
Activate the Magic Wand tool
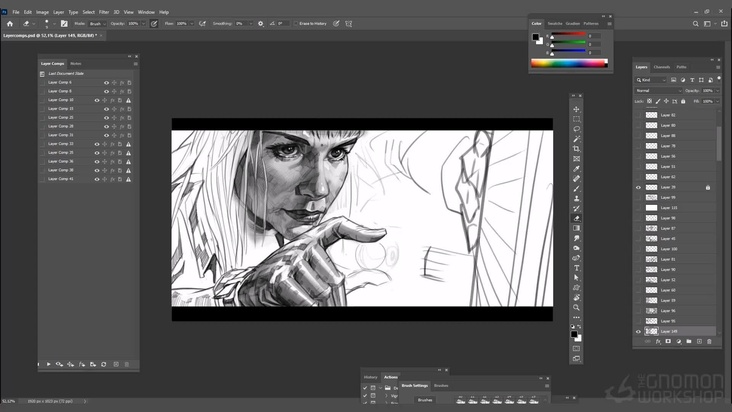[x=577, y=139]
